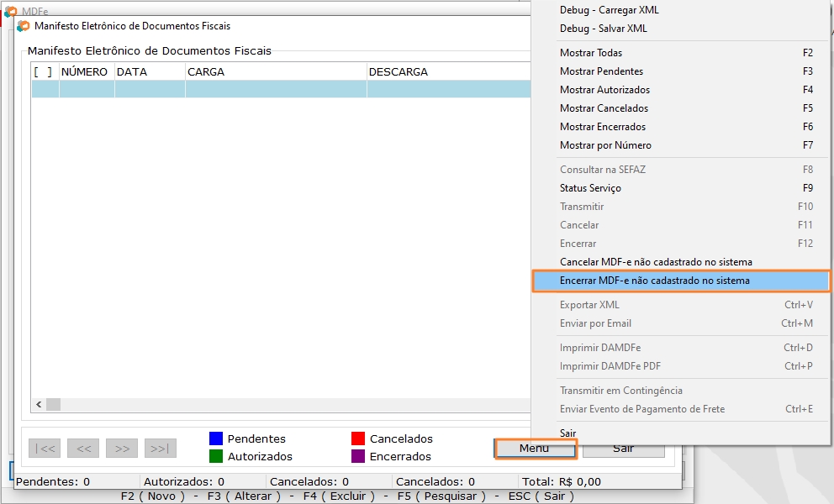Sort by the NÚMERO column header
Image resolution: width=834 pixels, height=504 pixels.
coord(85,72)
